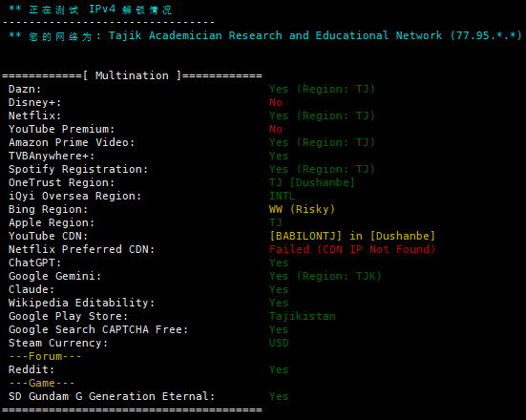The image size is (526, 420).
Task: Select the 'Yes' result for SD Gundam
Action: [279, 396]
